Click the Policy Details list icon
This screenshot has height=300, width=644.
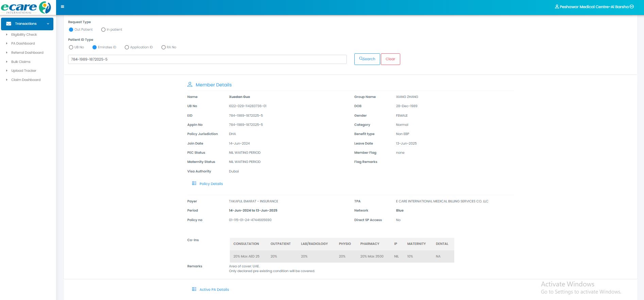[194, 183]
